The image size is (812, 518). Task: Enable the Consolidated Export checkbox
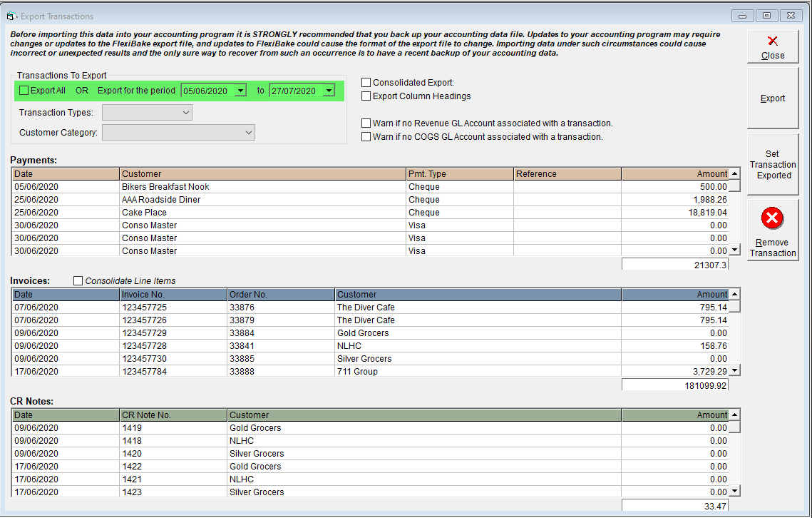[x=366, y=83]
